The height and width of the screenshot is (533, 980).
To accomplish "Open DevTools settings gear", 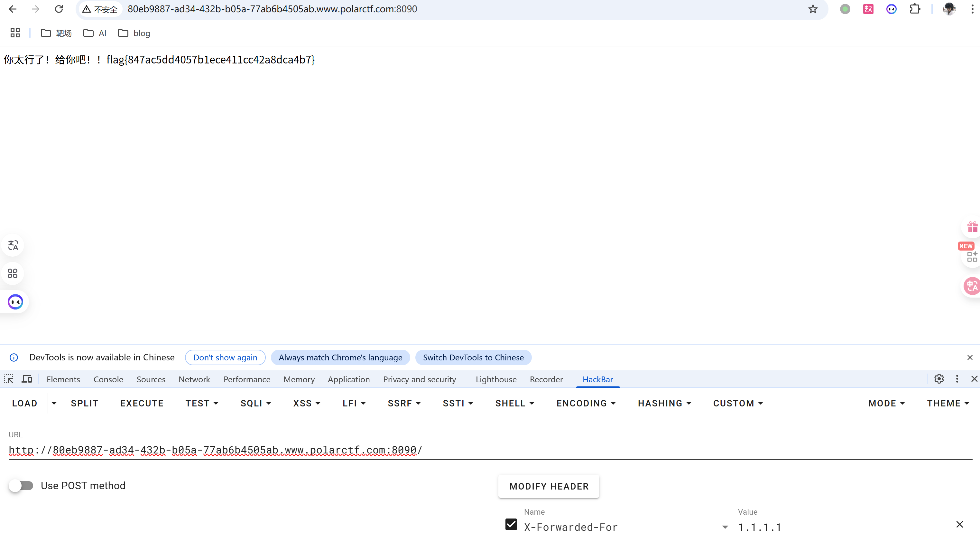I will (x=939, y=379).
